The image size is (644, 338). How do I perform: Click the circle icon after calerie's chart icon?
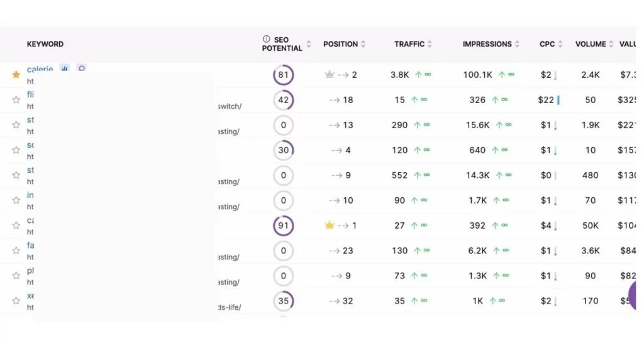click(x=81, y=68)
